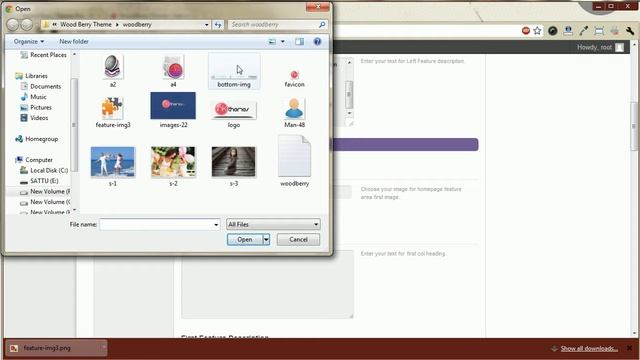Open the Organize menu
Screen dimensions: 640x360
(x=29, y=42)
